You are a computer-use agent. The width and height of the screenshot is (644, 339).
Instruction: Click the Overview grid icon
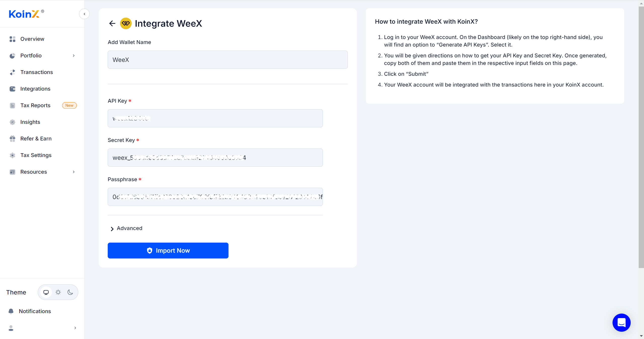12,39
